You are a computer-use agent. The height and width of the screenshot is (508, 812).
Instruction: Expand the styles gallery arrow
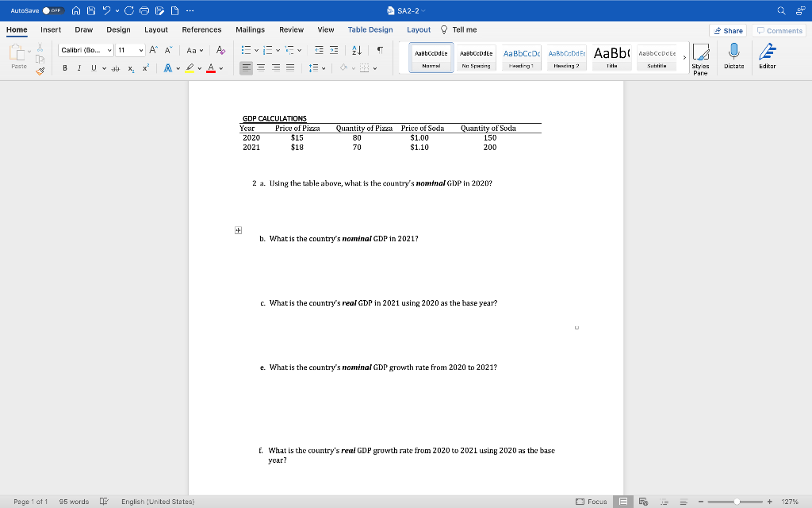click(x=684, y=57)
